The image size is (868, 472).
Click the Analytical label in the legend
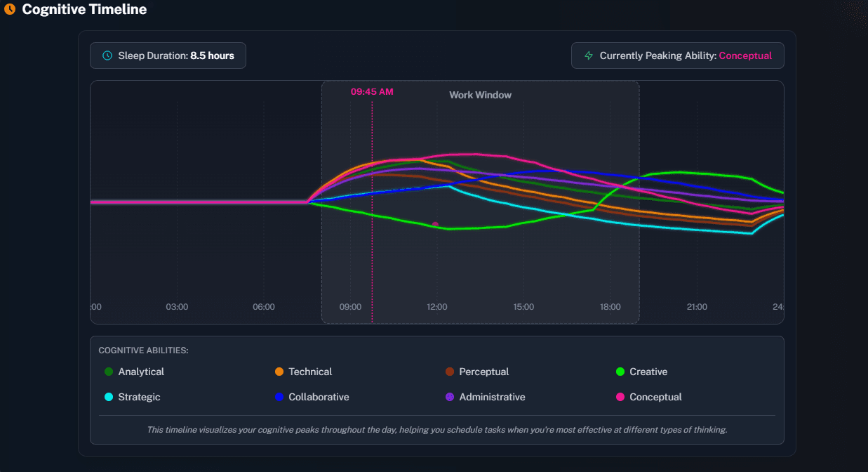point(141,371)
